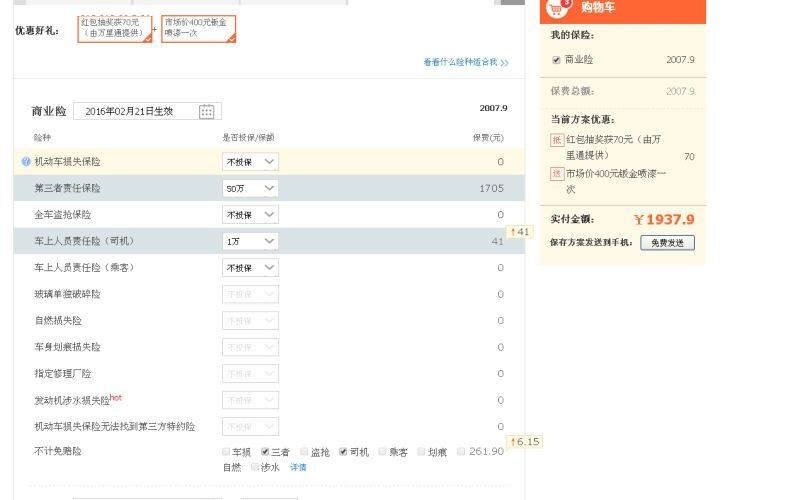Image resolution: width=800 pixels, height=500 pixels.
Task: Click the 全车盗抢保险 row label
Action: (62, 215)
